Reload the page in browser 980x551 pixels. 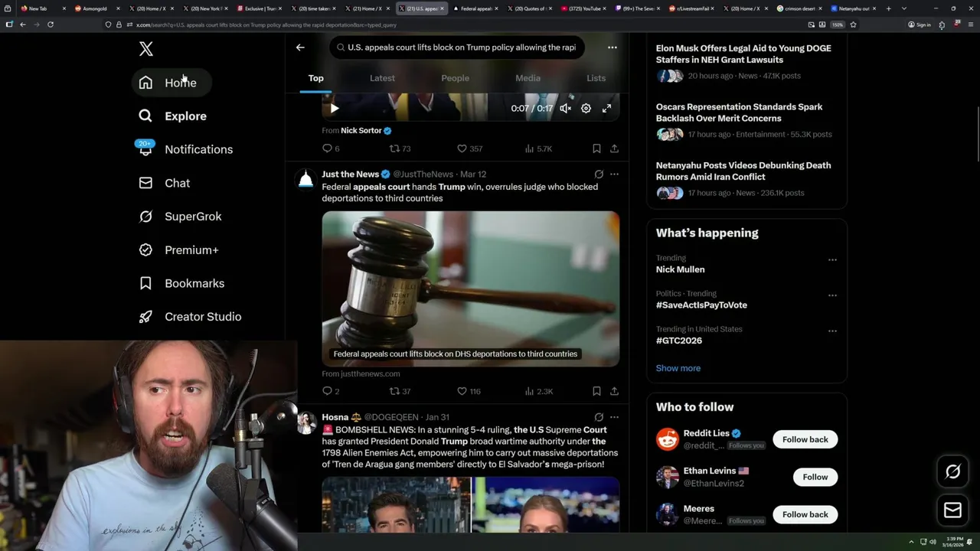click(51, 24)
